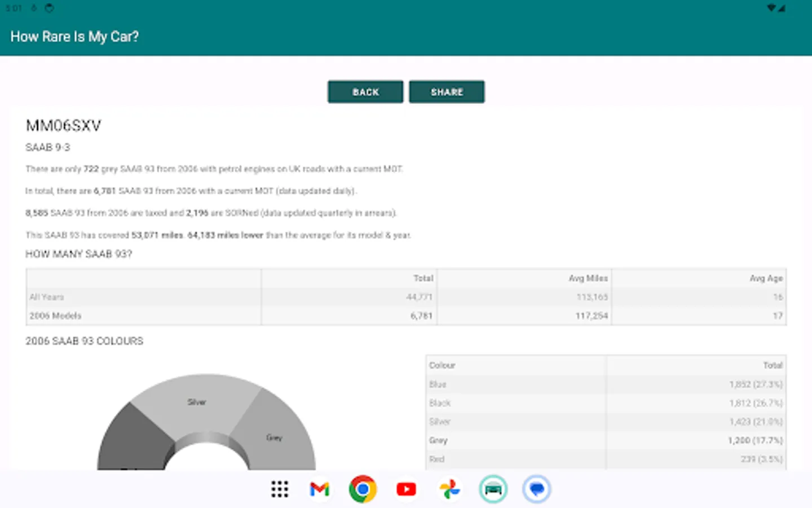The image size is (812, 508).
Task: Click the '2006 SAAB 93 COLOURS' heading
Action: [85, 341]
